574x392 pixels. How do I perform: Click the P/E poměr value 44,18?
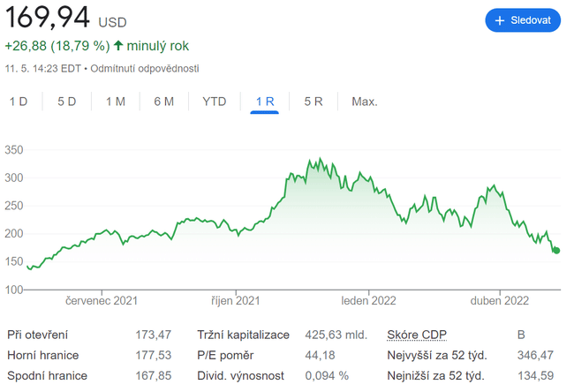click(x=320, y=355)
